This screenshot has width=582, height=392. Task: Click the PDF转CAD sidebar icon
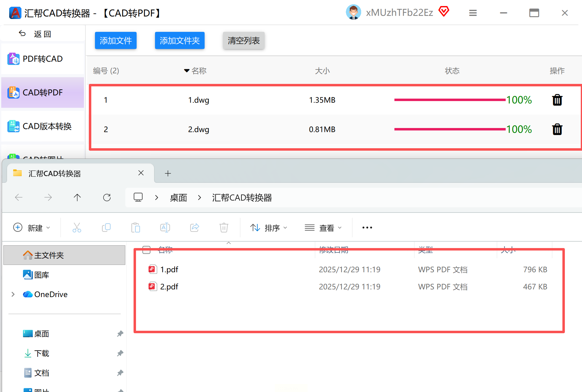click(13, 59)
